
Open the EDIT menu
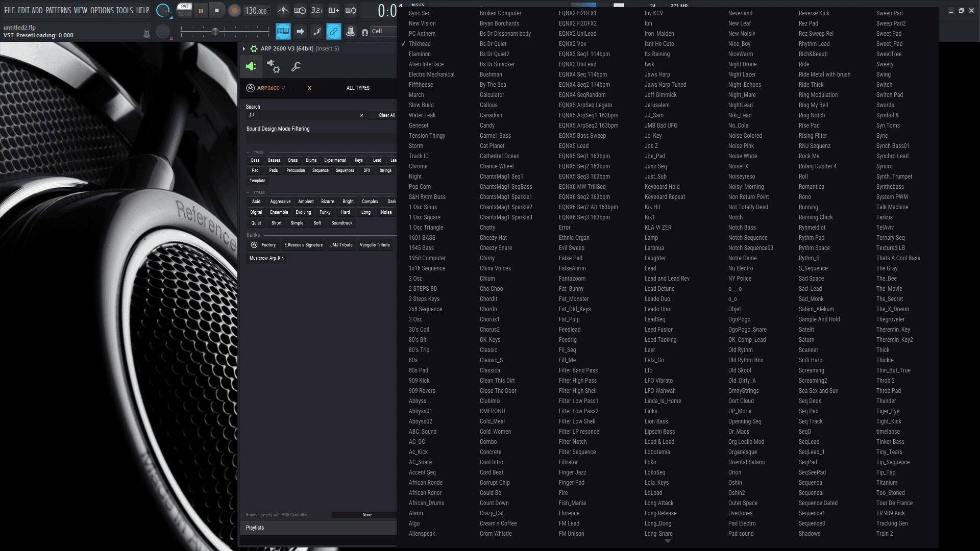point(23,10)
